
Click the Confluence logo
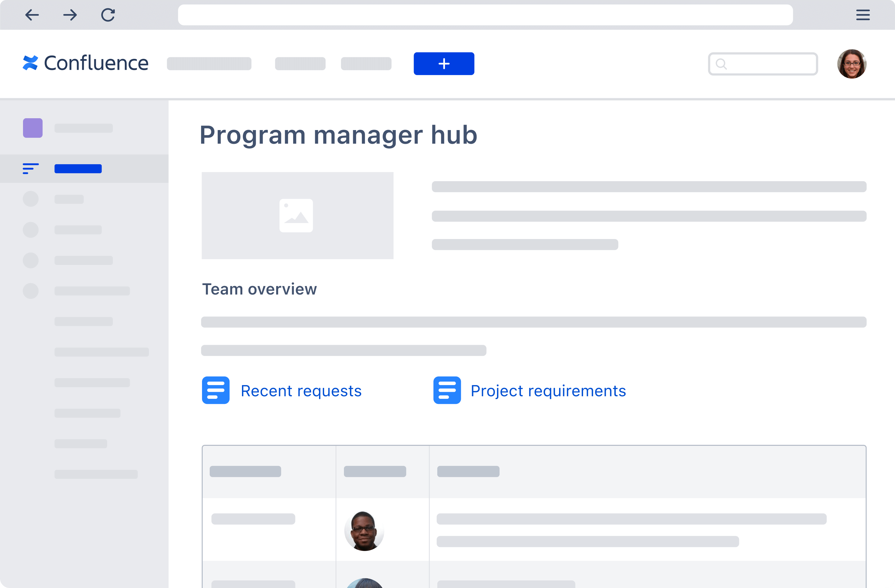tap(85, 63)
